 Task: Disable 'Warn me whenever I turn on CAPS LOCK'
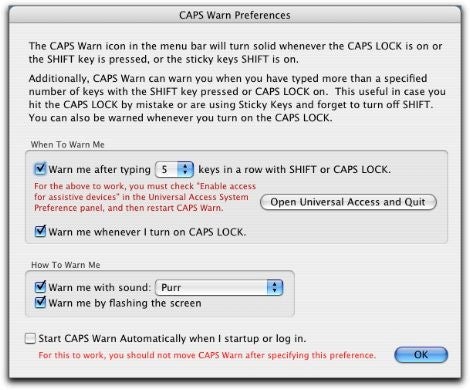click(40, 231)
